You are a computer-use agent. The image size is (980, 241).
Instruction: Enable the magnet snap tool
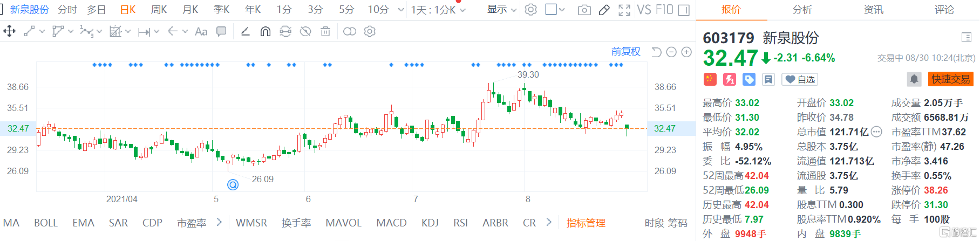tap(265, 31)
